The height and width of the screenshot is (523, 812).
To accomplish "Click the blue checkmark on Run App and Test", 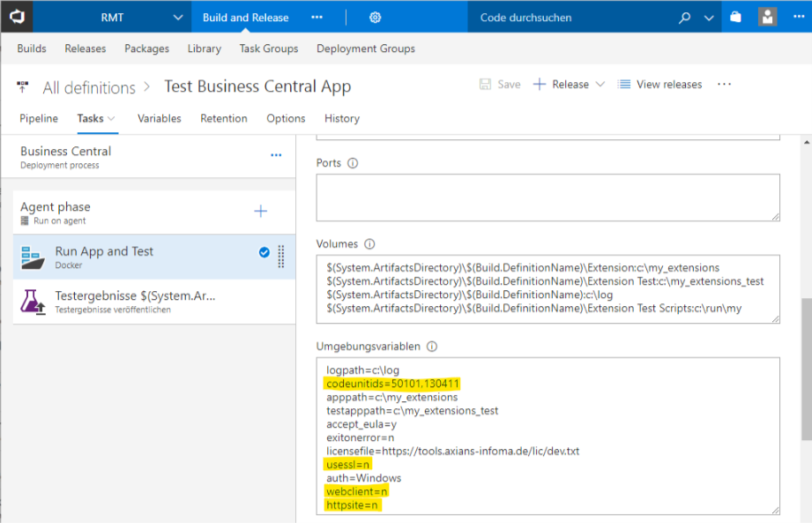I will 264,252.
